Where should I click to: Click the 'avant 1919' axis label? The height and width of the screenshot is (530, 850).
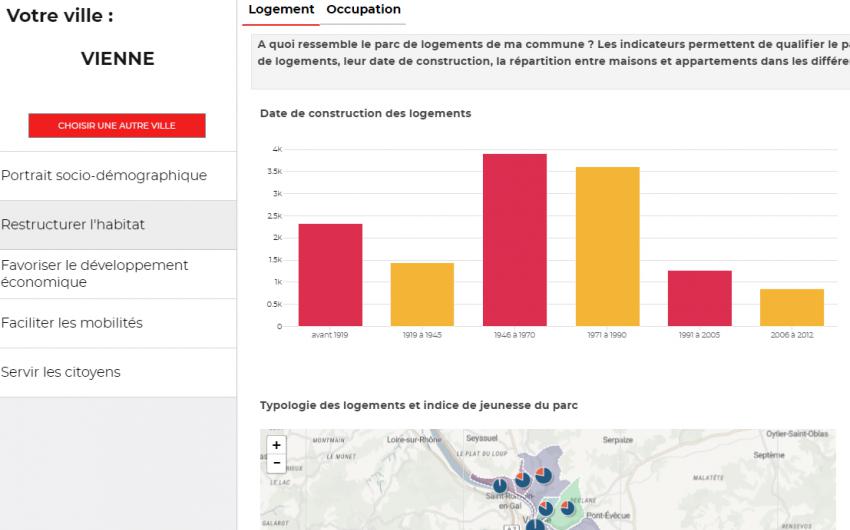330,335
